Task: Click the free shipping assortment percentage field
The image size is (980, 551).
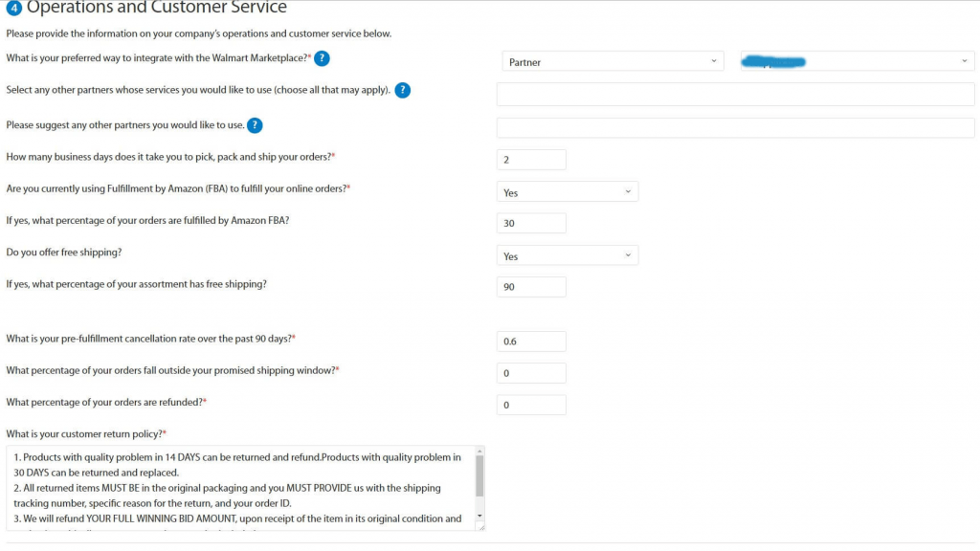Action: pyautogui.click(x=531, y=287)
